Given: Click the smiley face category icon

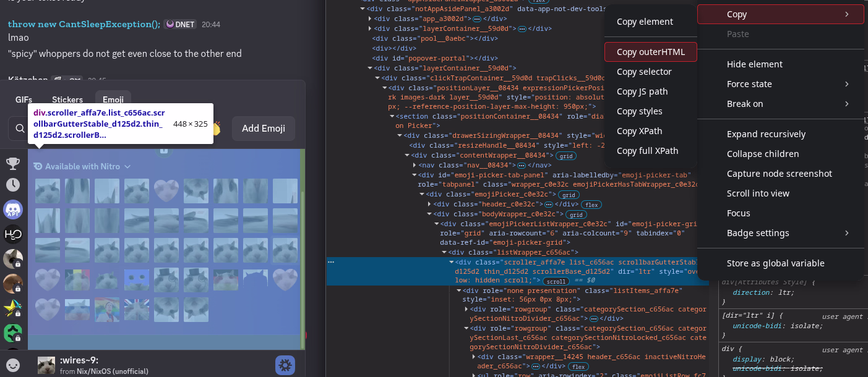Looking at the screenshot, I should (x=13, y=365).
